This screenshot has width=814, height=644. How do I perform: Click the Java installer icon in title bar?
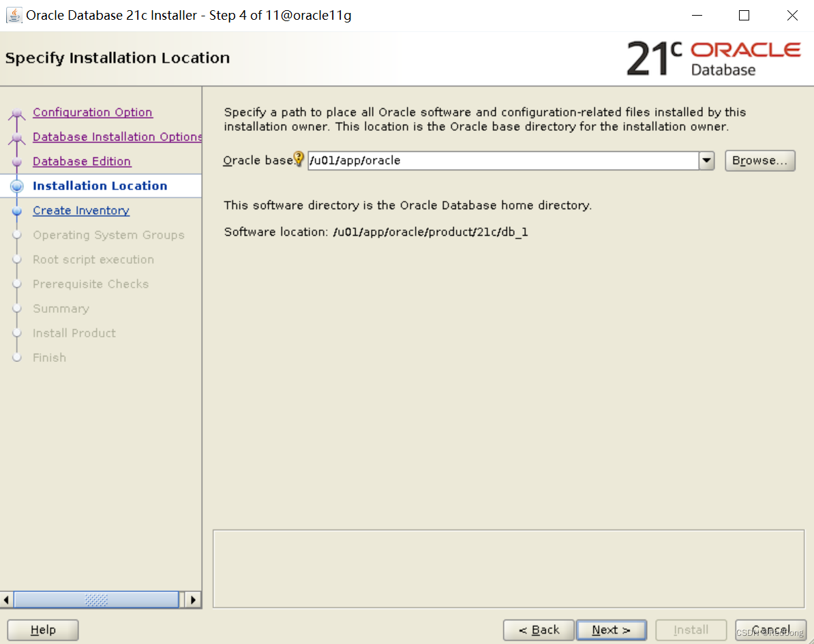(x=14, y=15)
